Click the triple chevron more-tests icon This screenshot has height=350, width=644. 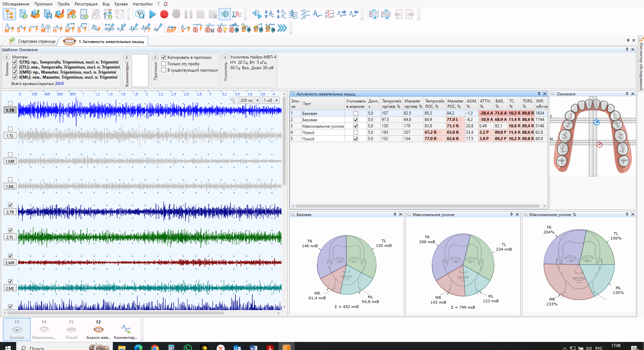click(282, 28)
